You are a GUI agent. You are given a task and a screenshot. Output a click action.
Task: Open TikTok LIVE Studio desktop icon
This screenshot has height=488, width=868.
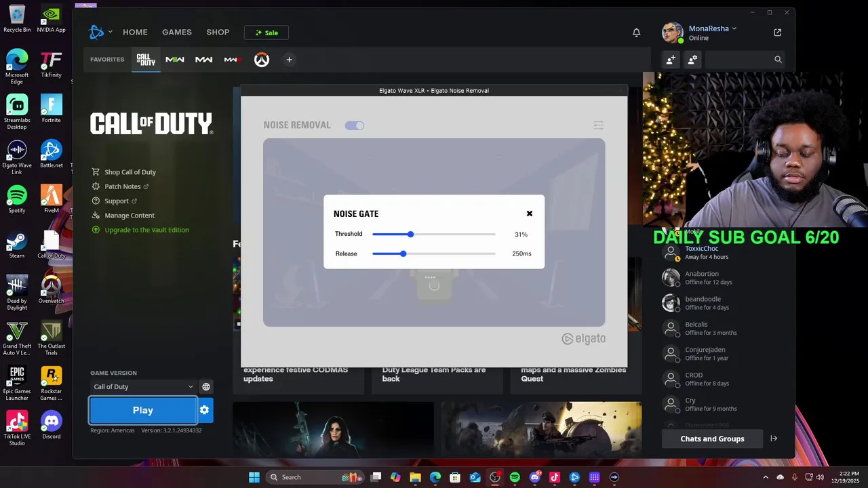tap(17, 428)
